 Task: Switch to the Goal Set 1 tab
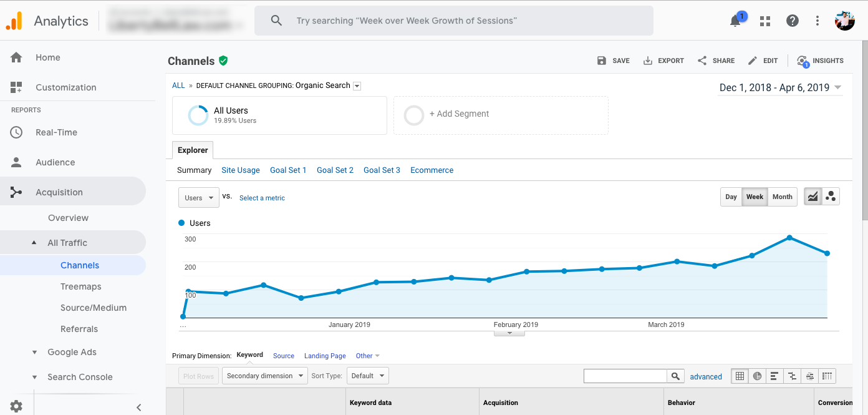point(288,170)
